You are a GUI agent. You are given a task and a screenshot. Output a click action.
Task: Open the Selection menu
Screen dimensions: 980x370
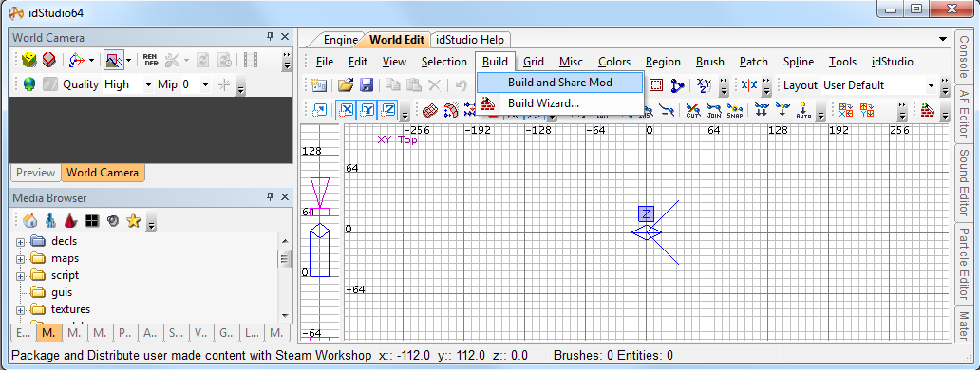coord(443,61)
